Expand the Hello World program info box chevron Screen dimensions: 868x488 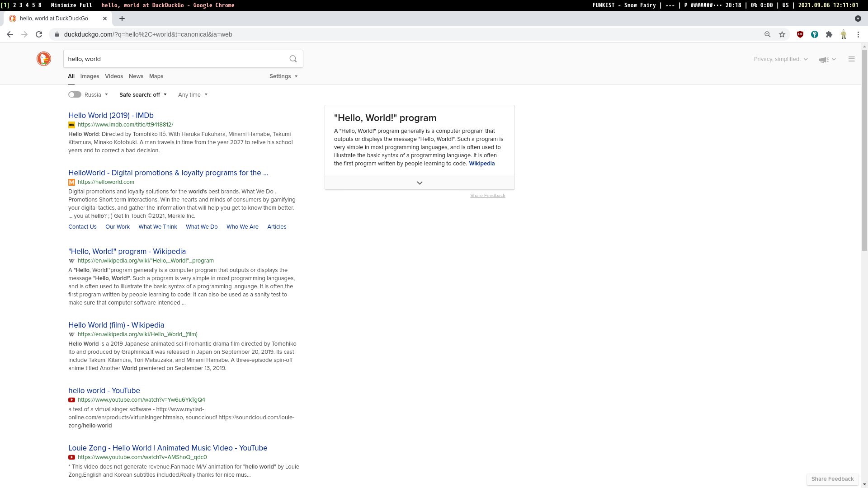(x=420, y=183)
